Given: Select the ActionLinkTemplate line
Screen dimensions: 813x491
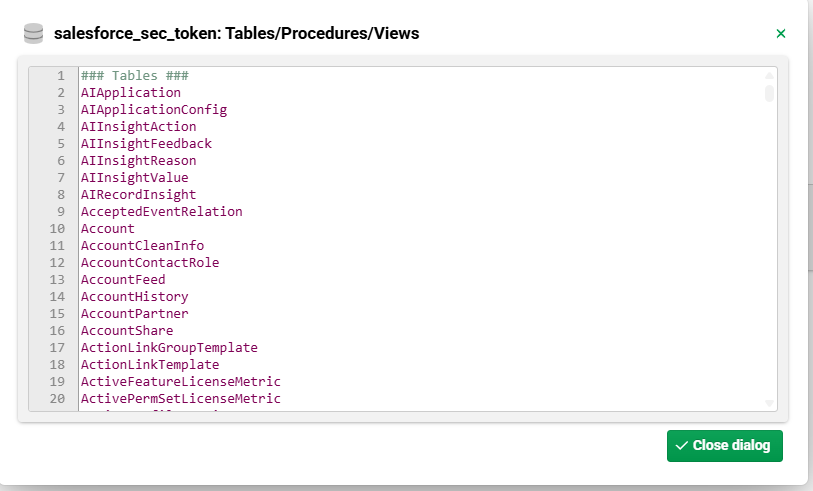Looking at the screenshot, I should pos(150,365).
